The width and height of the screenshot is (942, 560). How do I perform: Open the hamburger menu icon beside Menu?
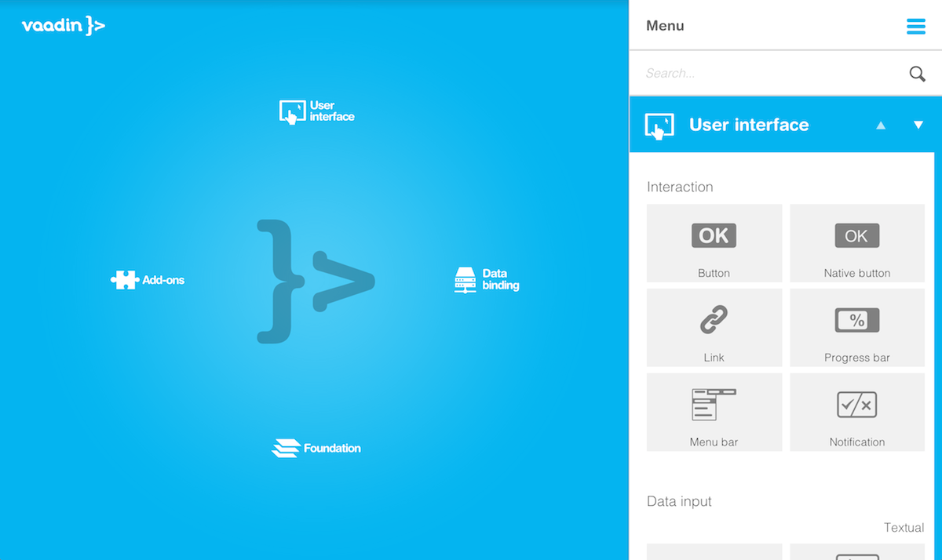(916, 26)
